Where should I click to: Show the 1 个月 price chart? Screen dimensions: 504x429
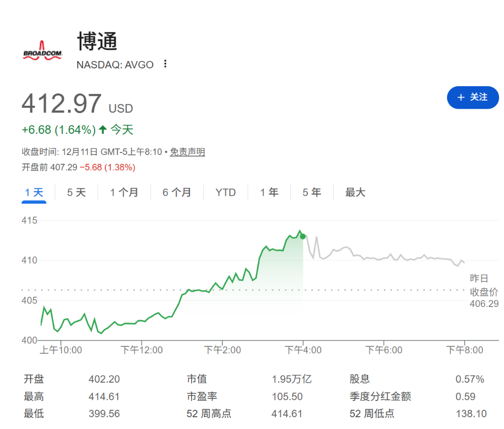click(124, 192)
